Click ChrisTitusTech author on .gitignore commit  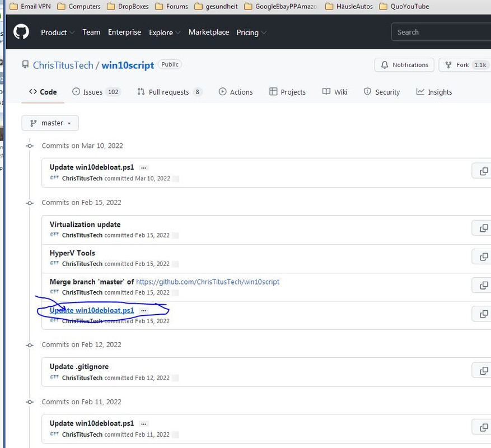82,378
